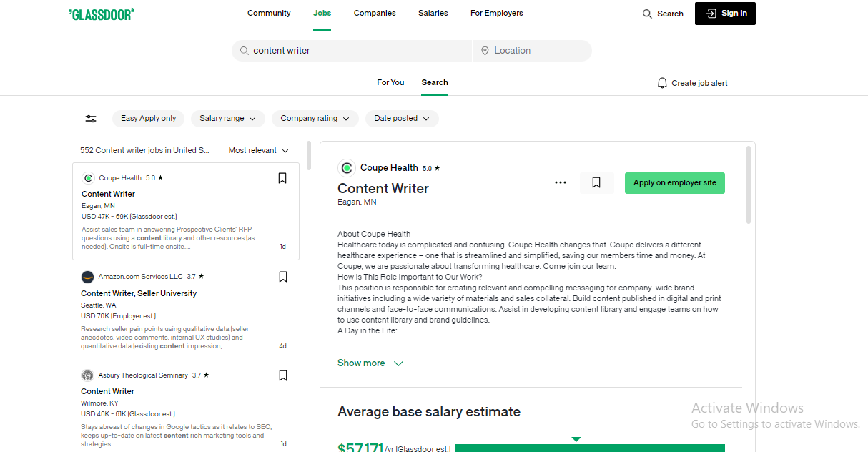Click the location pin icon
This screenshot has width=868, height=452.
[485, 51]
